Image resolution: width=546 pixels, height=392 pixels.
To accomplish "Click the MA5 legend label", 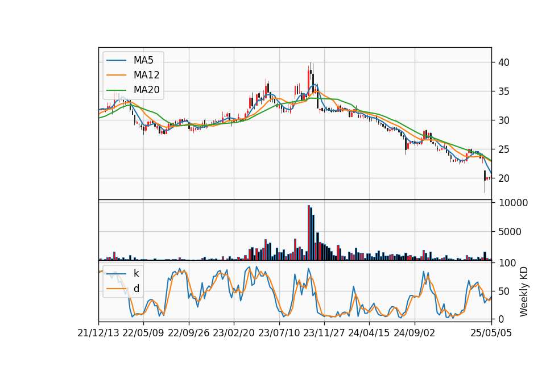I will 143,60.
